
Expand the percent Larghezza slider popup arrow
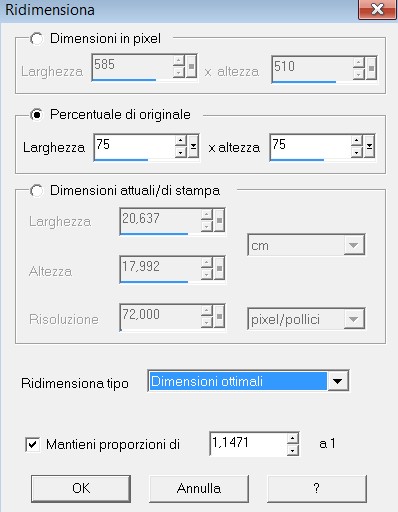point(193,147)
